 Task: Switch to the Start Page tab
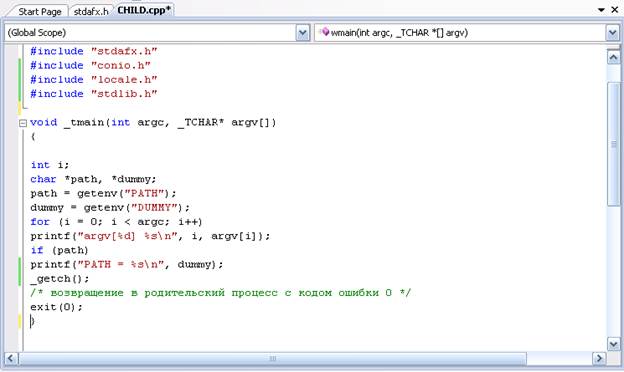click(40, 11)
